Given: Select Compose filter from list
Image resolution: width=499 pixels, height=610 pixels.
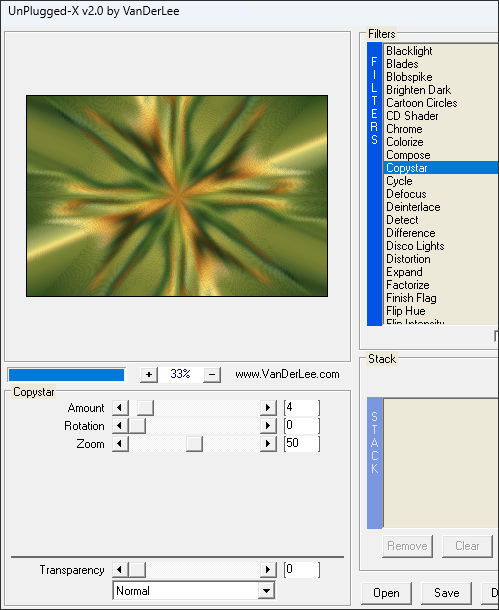Looking at the screenshot, I should click(441, 155).
